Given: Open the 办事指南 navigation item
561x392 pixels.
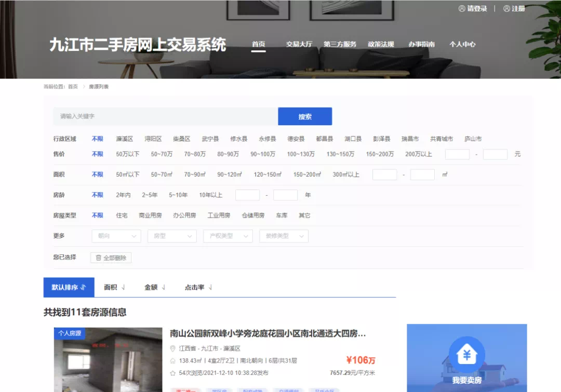Looking at the screenshot, I should (422, 44).
